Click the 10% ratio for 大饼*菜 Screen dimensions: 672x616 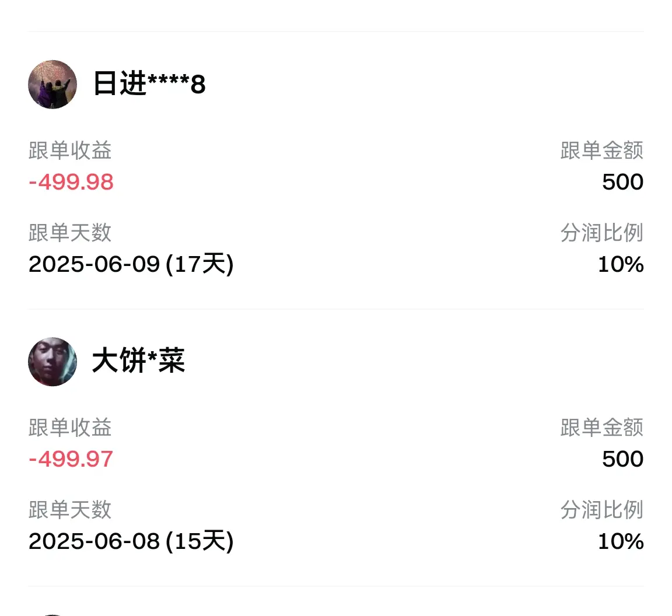621,541
